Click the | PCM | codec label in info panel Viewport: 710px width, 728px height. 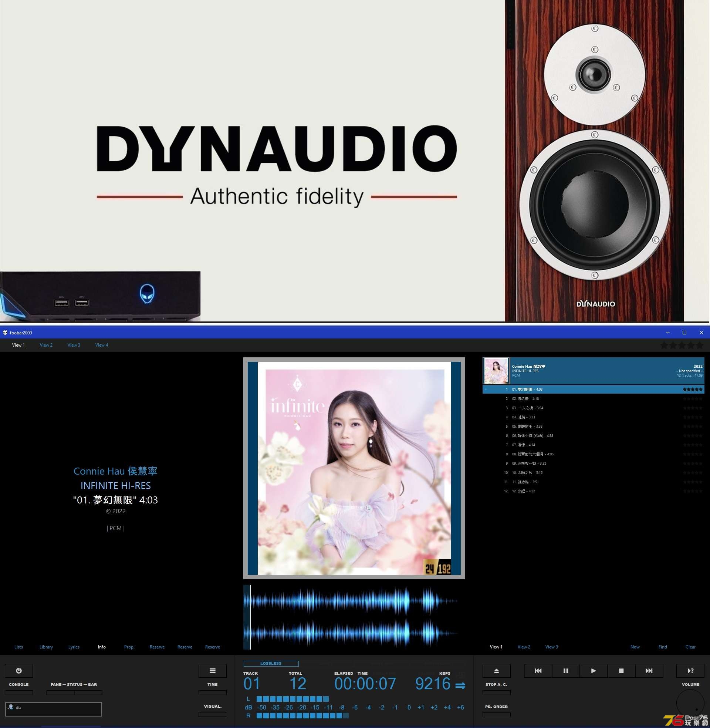[x=116, y=528]
